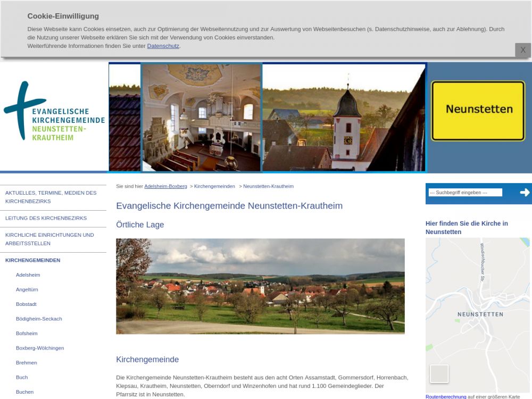
Task: Click the church interior photo in header
Action: [x=201, y=117]
